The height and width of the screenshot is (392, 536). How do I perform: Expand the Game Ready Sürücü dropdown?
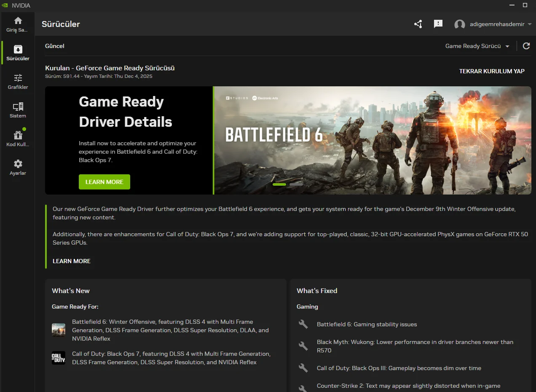(477, 46)
